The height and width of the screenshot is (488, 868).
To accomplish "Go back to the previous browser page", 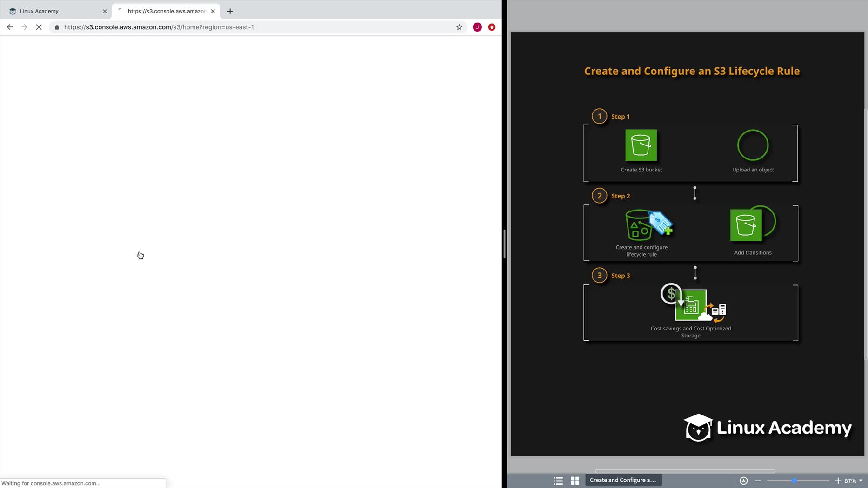I will pos(10,27).
